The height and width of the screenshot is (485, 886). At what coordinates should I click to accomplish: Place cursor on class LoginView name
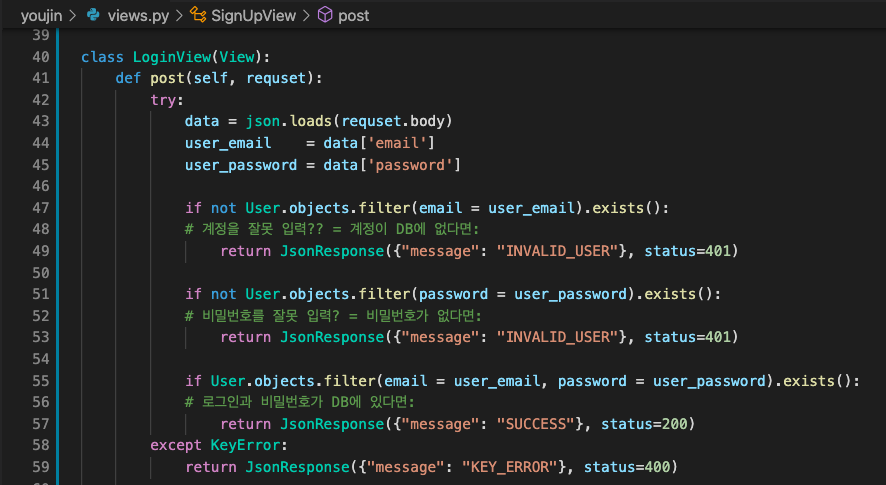tap(172, 57)
